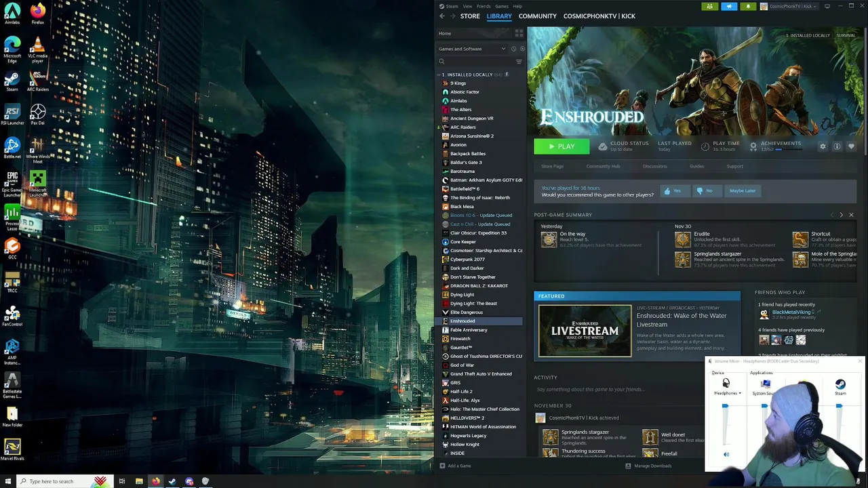Open Enshrouded game info icon
This screenshot has height=488, width=868.
(837, 146)
